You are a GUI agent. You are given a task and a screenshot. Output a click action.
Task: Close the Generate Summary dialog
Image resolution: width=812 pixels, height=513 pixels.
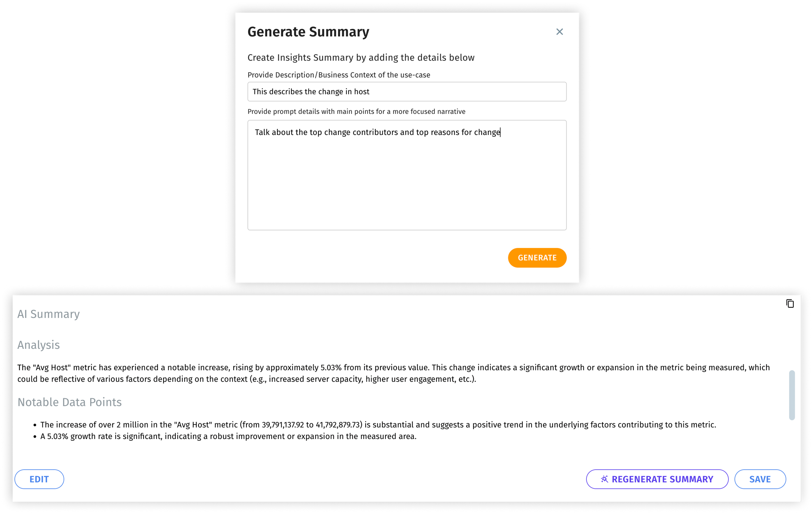click(x=559, y=32)
